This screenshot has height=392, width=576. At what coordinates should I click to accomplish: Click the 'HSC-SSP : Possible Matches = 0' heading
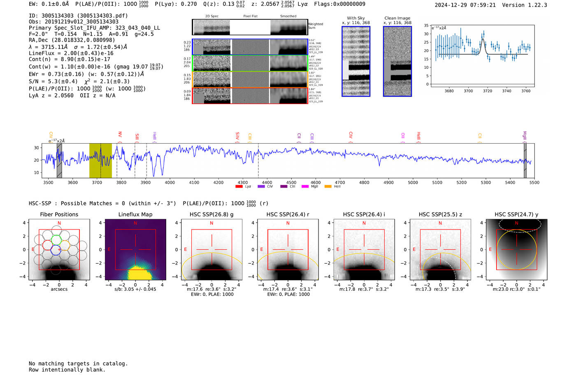pyautogui.click(x=77, y=203)
